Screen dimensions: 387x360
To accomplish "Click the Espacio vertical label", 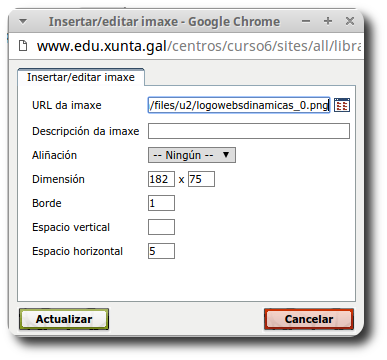I will pyautogui.click(x=71, y=227).
